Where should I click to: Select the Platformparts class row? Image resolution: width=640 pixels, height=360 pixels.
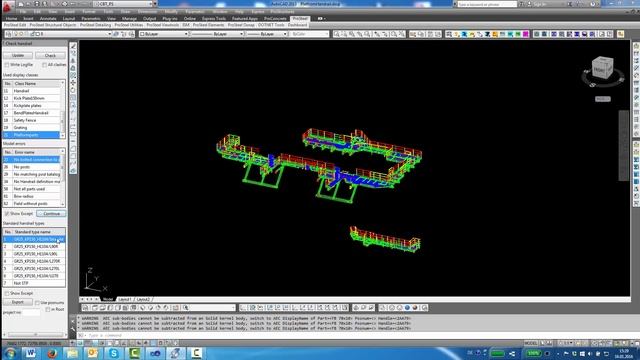[32, 135]
